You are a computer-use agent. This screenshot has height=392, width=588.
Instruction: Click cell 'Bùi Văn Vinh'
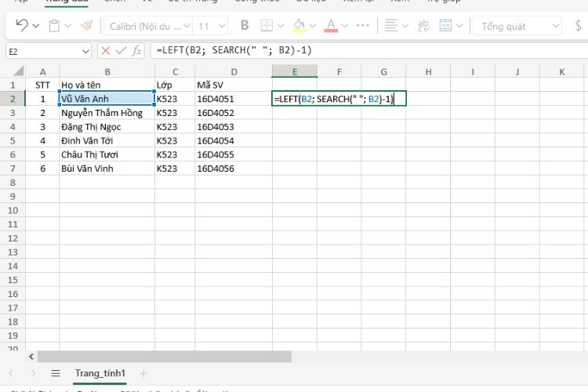(107, 169)
